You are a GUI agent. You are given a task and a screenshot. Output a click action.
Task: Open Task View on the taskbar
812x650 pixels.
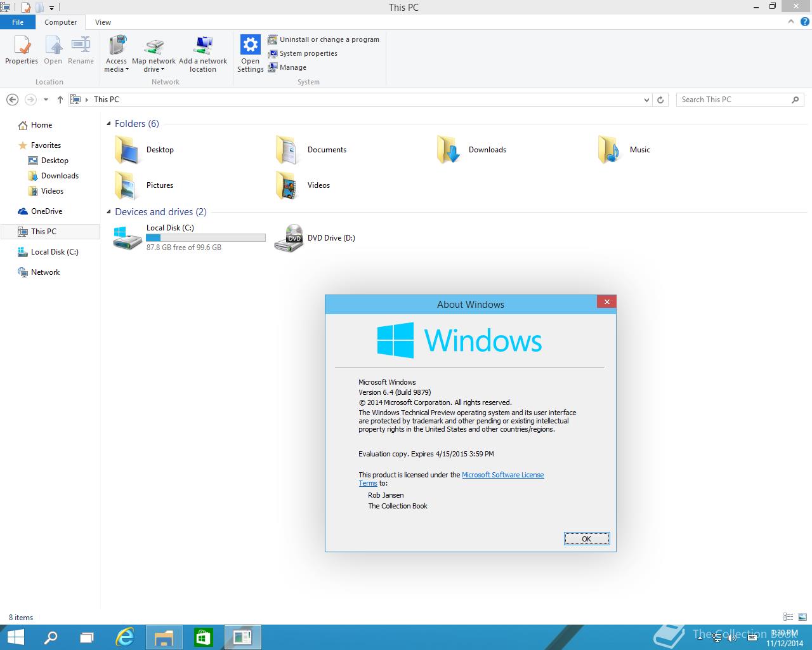88,637
